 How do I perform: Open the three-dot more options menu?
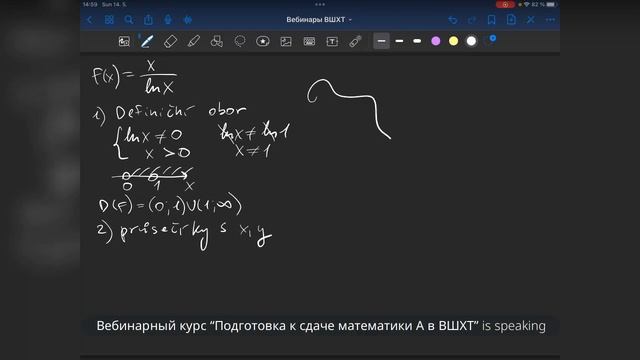(550, 20)
